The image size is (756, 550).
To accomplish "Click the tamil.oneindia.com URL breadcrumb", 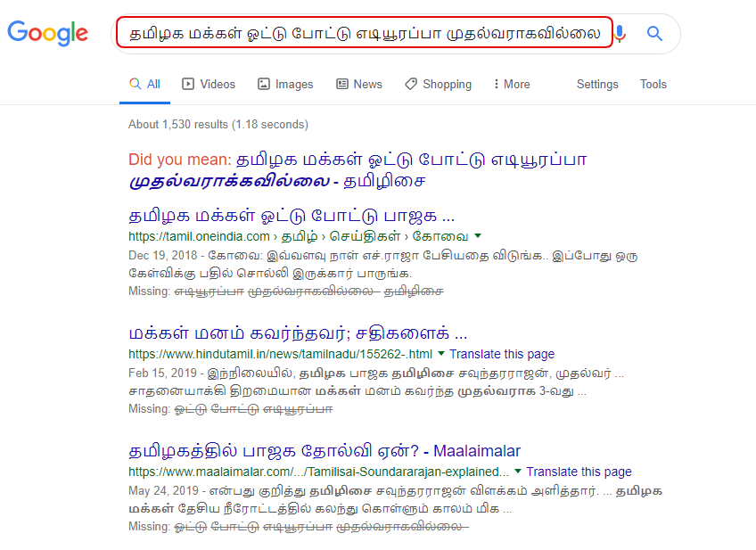I will point(299,237).
